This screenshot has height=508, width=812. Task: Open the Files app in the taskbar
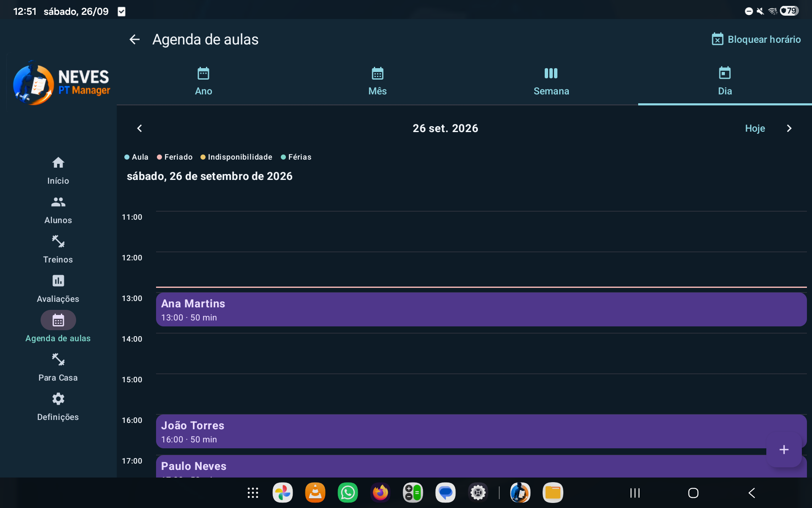point(553,493)
